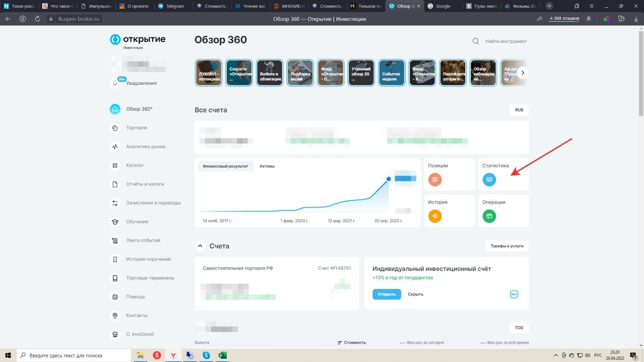
Task: Switch to the Активы tab
Action: coord(267,166)
